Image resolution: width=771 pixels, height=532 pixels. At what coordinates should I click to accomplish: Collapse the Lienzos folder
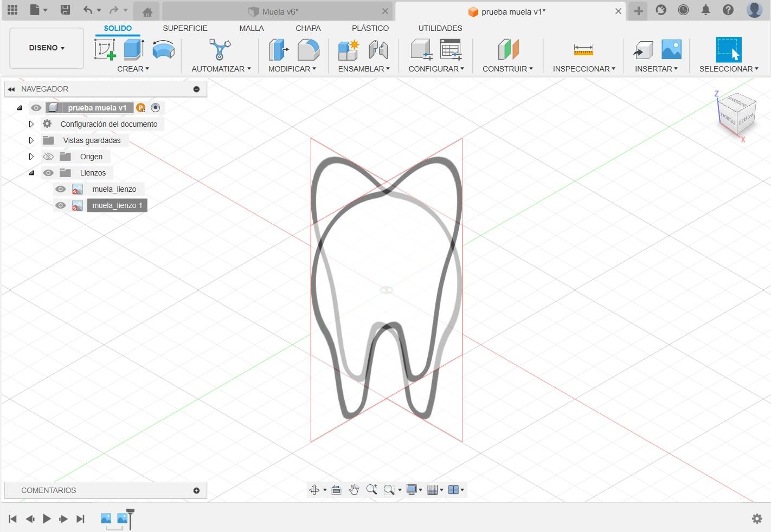point(31,173)
